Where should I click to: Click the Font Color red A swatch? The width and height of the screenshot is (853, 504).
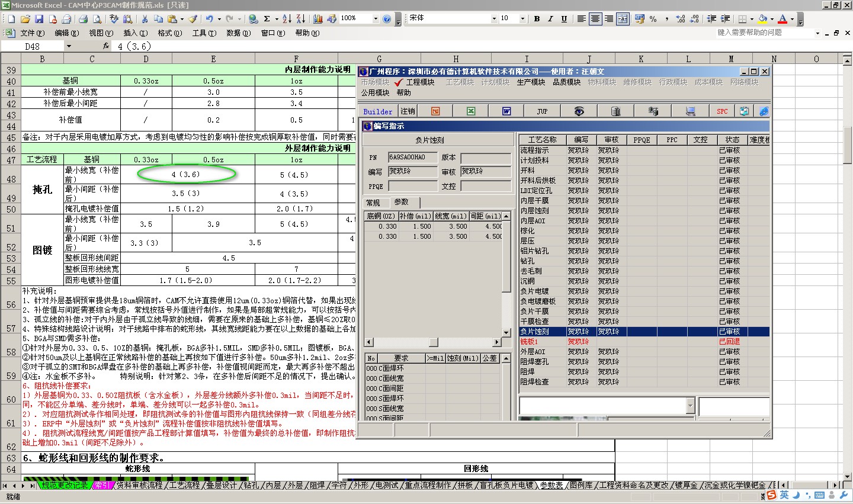coord(783,19)
